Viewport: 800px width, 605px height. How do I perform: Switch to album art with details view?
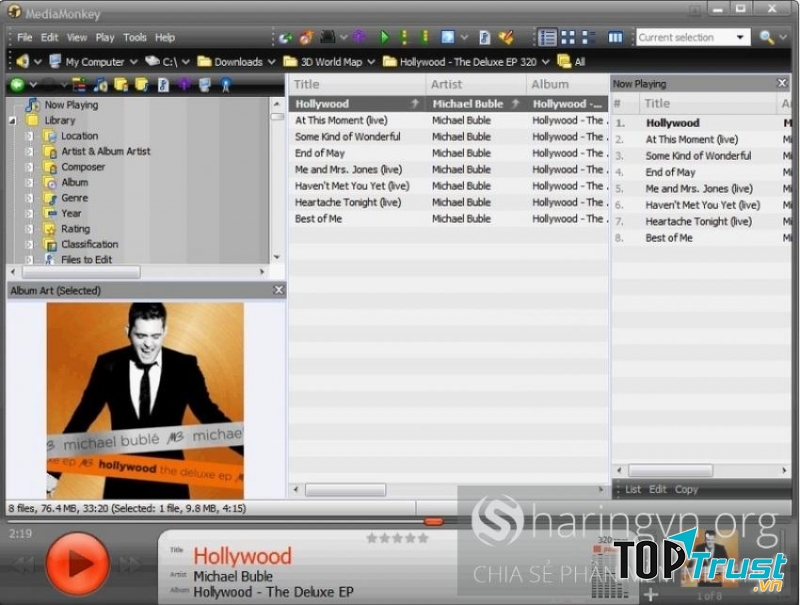coord(589,37)
